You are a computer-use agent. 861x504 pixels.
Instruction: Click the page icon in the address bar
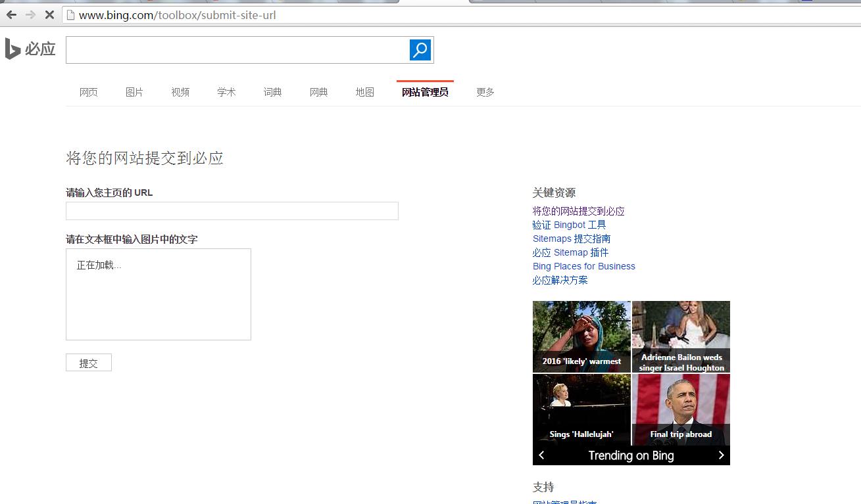click(70, 14)
